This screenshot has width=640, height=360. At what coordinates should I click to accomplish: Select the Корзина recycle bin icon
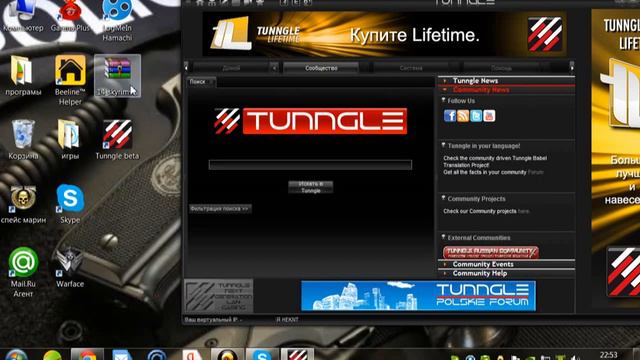coord(23,140)
